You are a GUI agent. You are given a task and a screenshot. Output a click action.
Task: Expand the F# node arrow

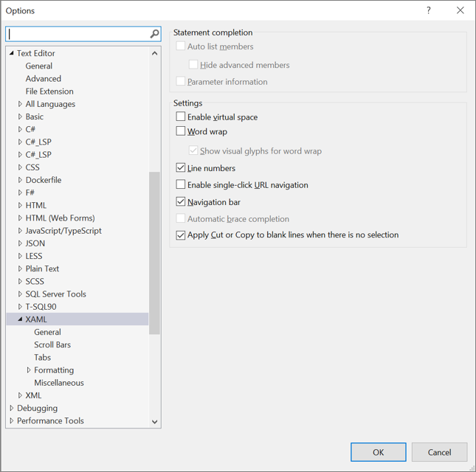tap(20, 192)
